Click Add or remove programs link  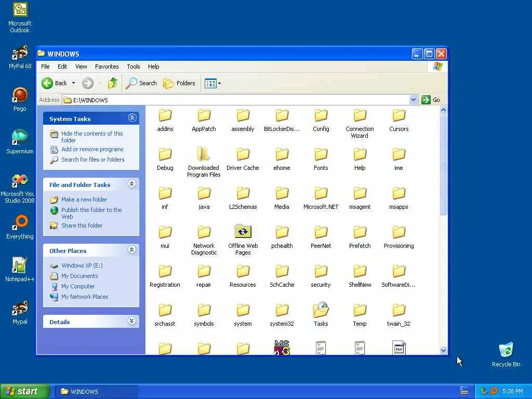click(x=92, y=149)
